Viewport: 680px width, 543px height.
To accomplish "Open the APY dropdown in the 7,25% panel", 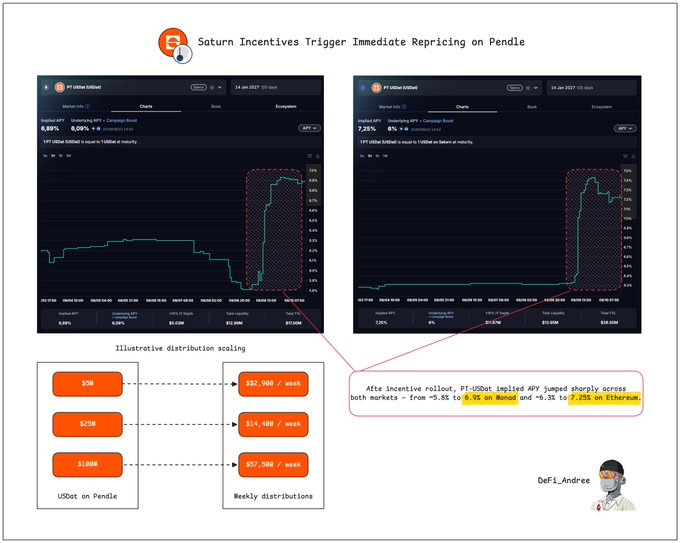I will [625, 128].
